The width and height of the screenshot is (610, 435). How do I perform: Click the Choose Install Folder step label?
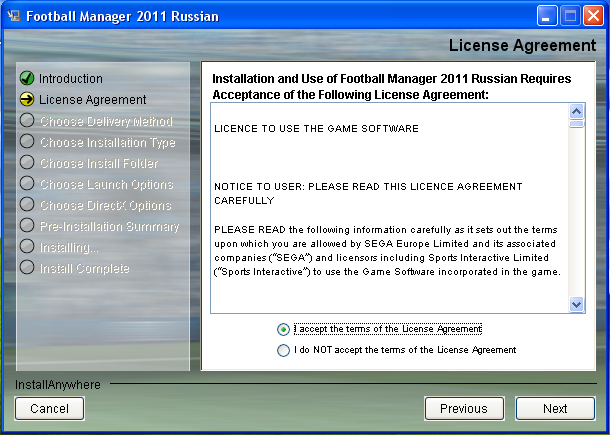99,163
